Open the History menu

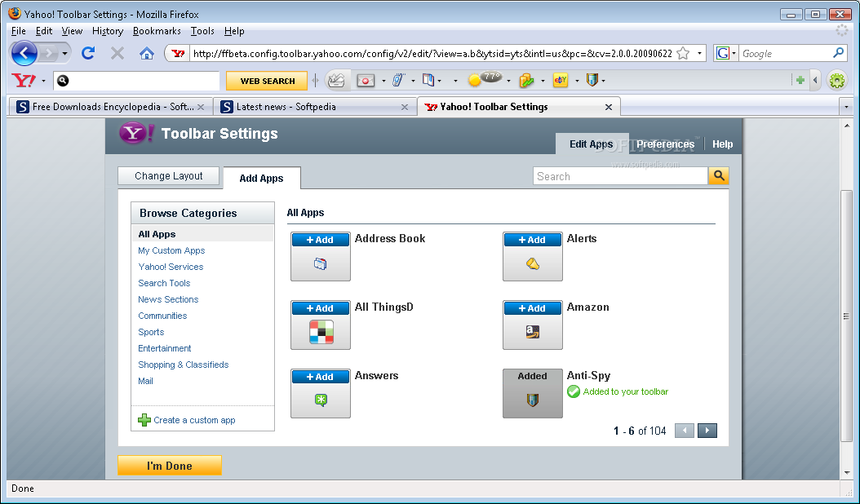coord(108,31)
